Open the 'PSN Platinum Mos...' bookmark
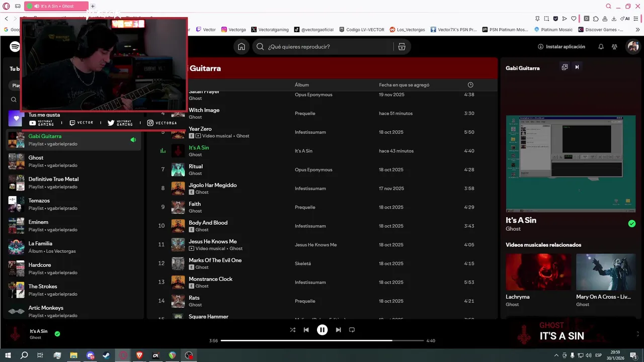 [x=505, y=30]
